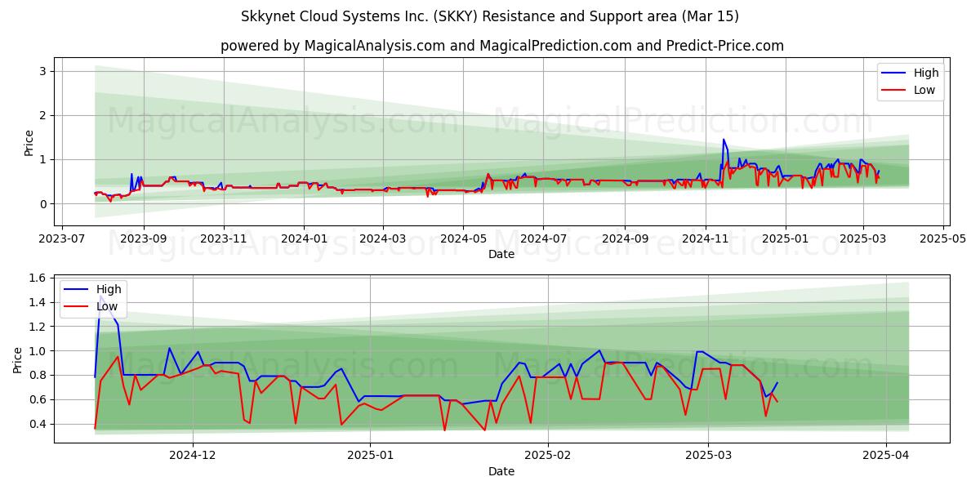This screenshot has height=490, width=980.
Task: Click the 1.4 price tick on bottom chart
Action: (38, 303)
